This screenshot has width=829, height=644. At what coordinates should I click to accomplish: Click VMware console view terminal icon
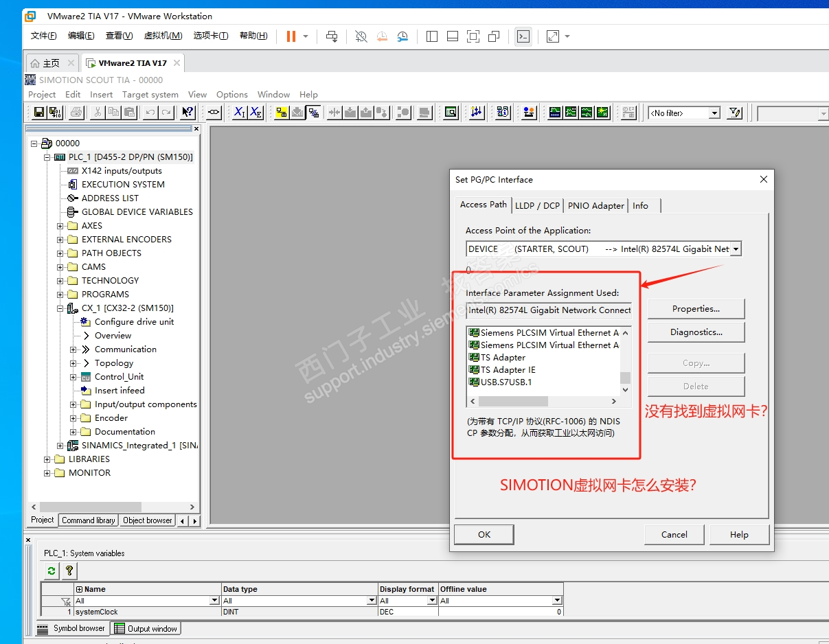click(523, 36)
